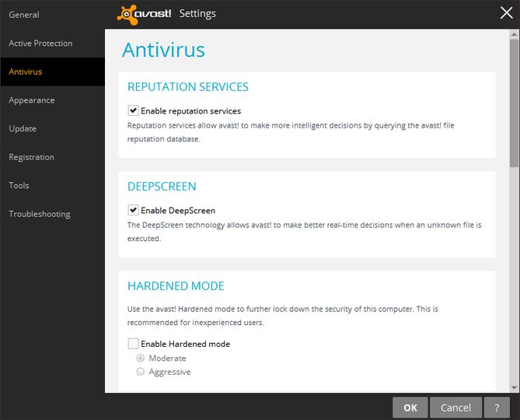
Task: Select the Antivirus sidebar item
Action: pos(52,72)
